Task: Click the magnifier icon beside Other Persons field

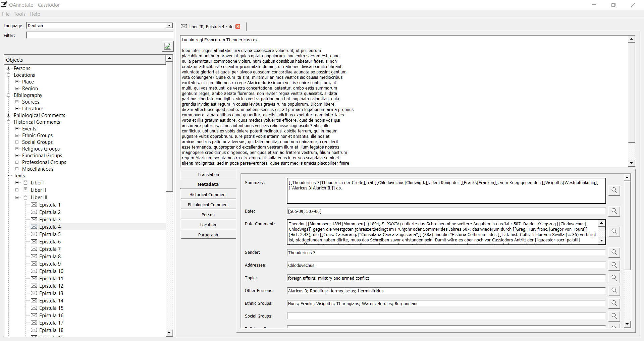Action: 614,291
